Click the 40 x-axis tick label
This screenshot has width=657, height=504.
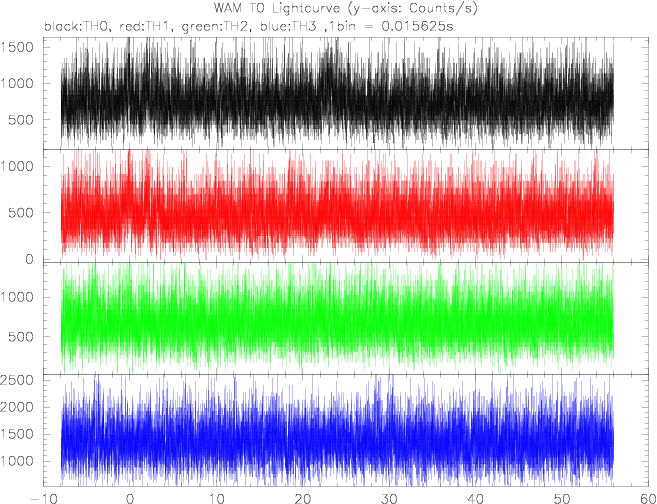pos(475,499)
